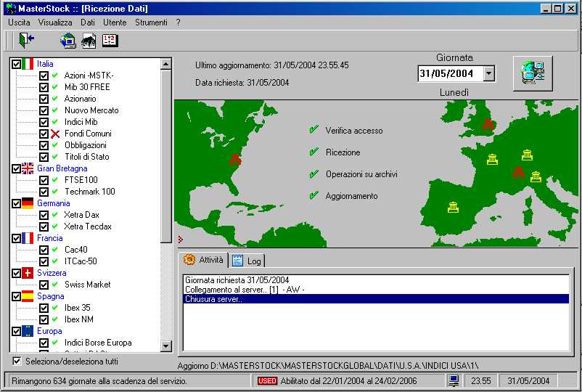Switch to the Attività tab
Viewport: 582px width, 392px height.
[205, 259]
